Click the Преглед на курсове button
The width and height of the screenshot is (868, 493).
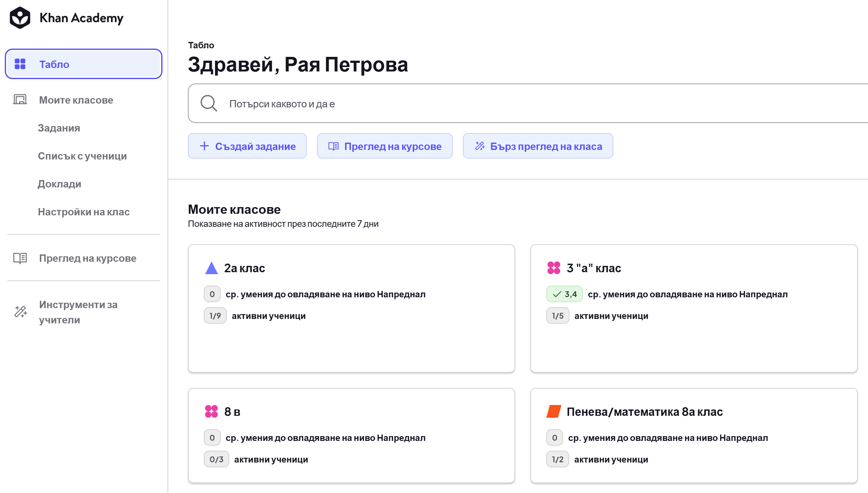click(x=384, y=146)
